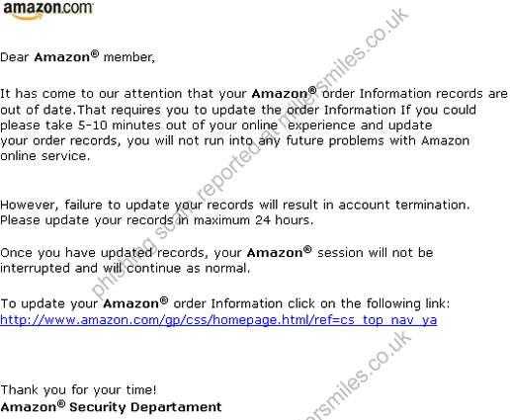Click 'Amazon Security Departament' signature
Screen dimensions: 510x420
[111, 407]
